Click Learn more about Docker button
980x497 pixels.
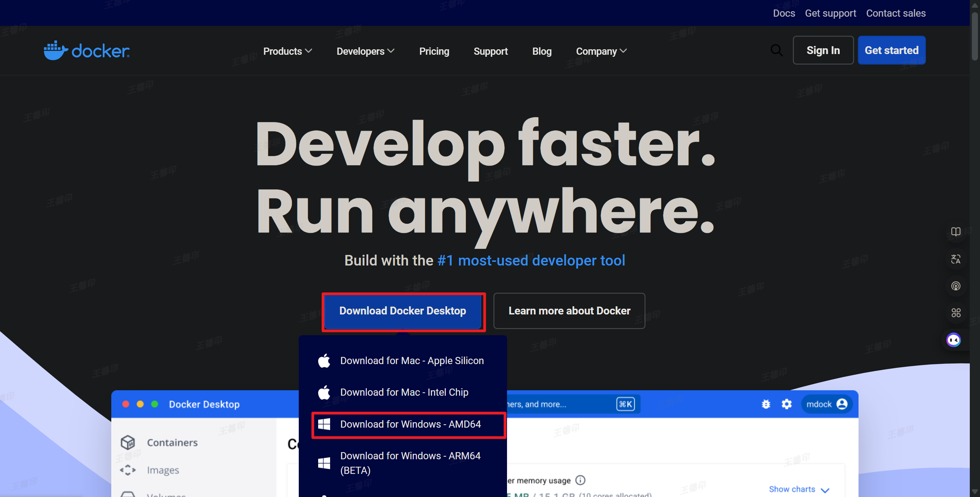(x=569, y=311)
